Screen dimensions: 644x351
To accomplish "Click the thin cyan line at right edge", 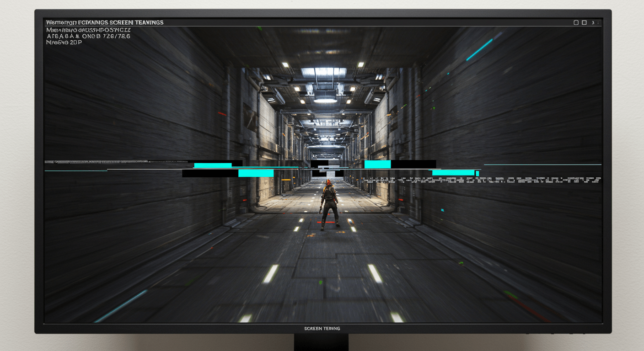I will tap(542, 165).
